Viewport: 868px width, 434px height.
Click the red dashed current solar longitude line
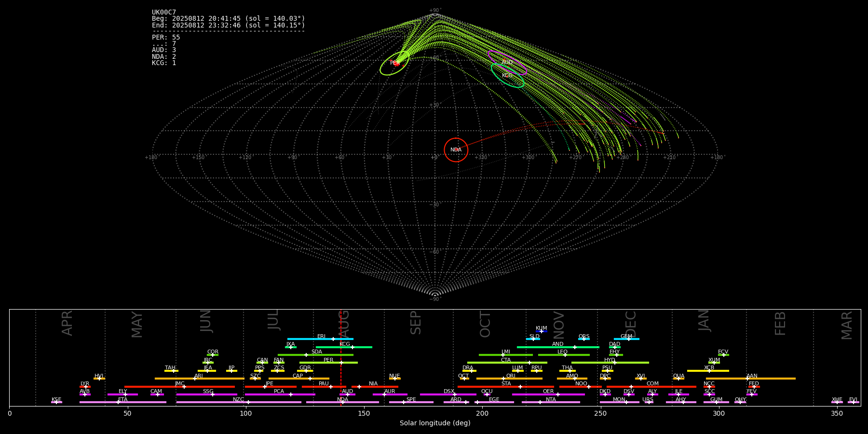[341, 357]
